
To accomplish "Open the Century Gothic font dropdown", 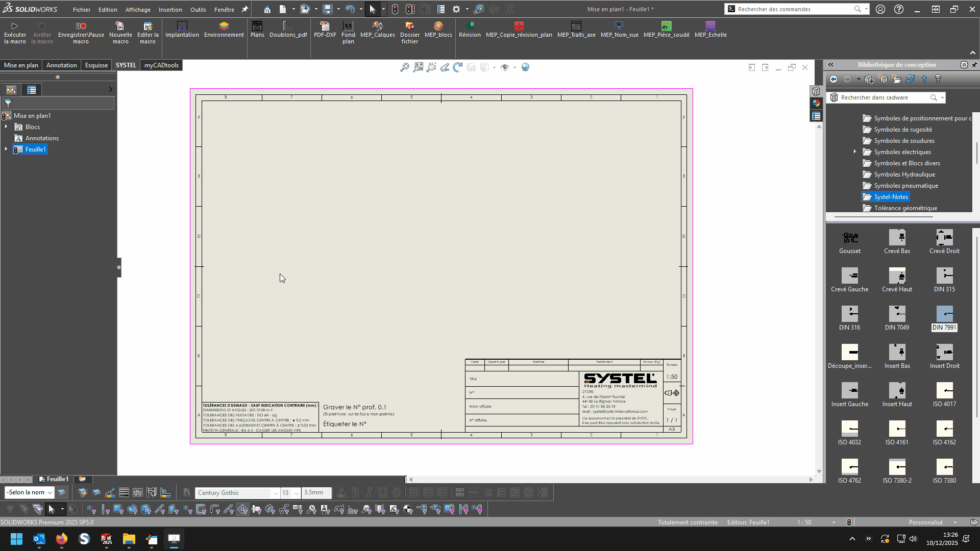I will click(x=276, y=493).
